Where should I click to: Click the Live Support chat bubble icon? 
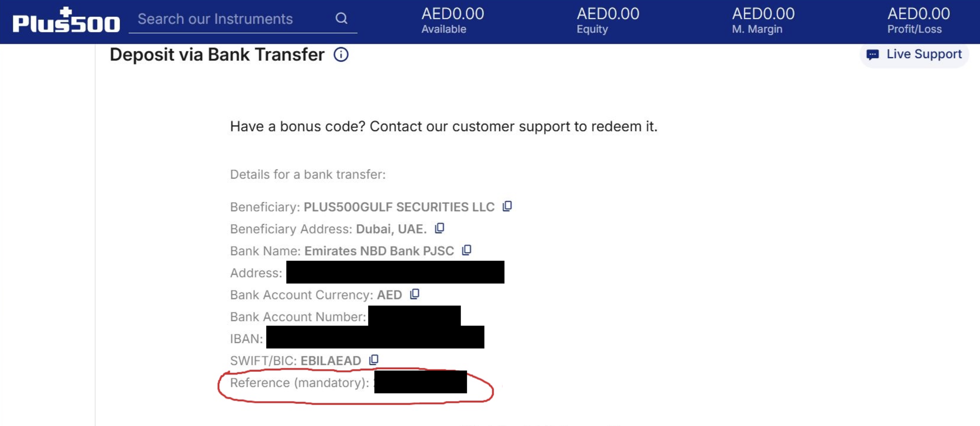click(x=872, y=55)
